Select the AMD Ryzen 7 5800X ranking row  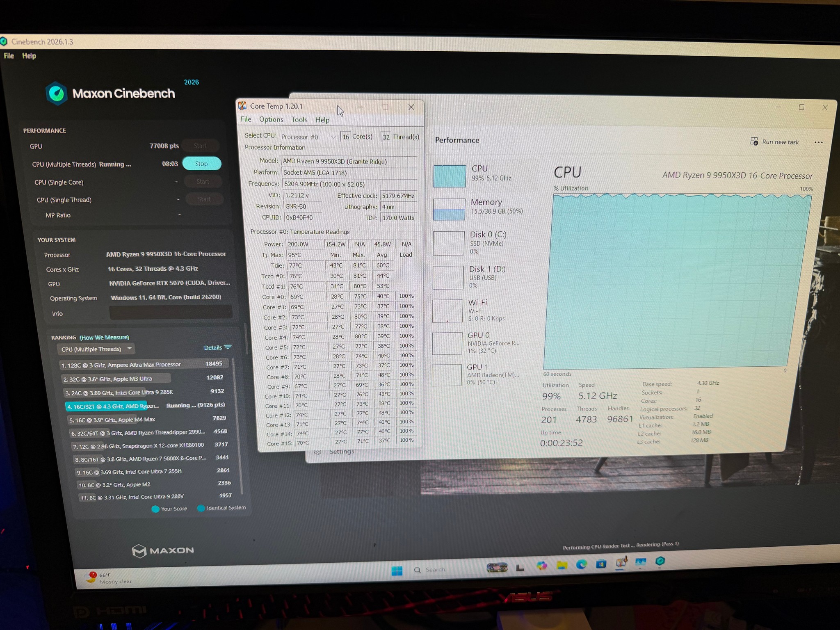[x=152, y=458]
